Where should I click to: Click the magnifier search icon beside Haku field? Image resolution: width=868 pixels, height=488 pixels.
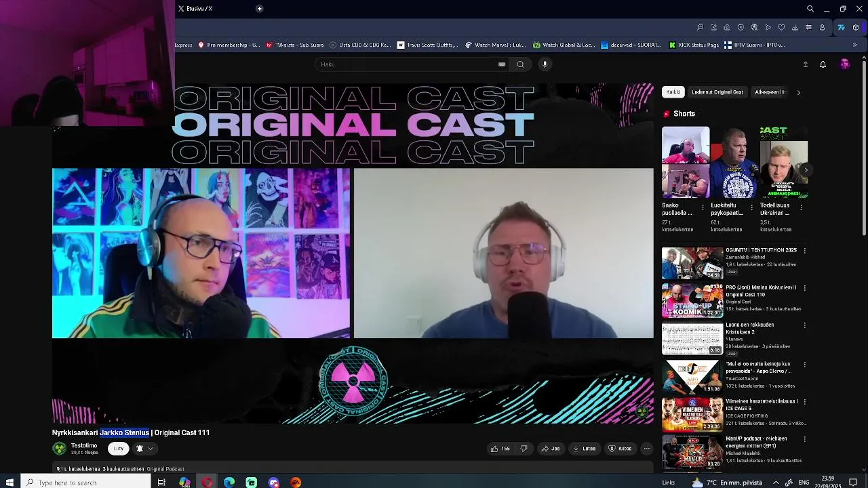520,64
